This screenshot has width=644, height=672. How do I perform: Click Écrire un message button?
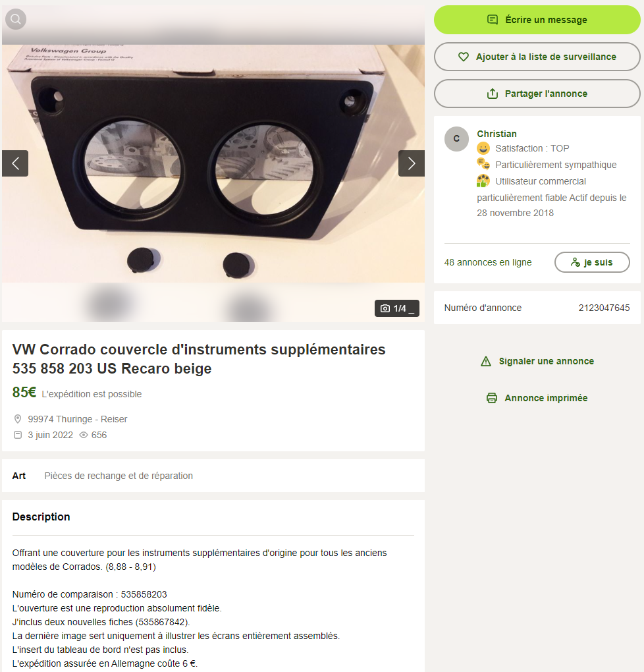537,20
